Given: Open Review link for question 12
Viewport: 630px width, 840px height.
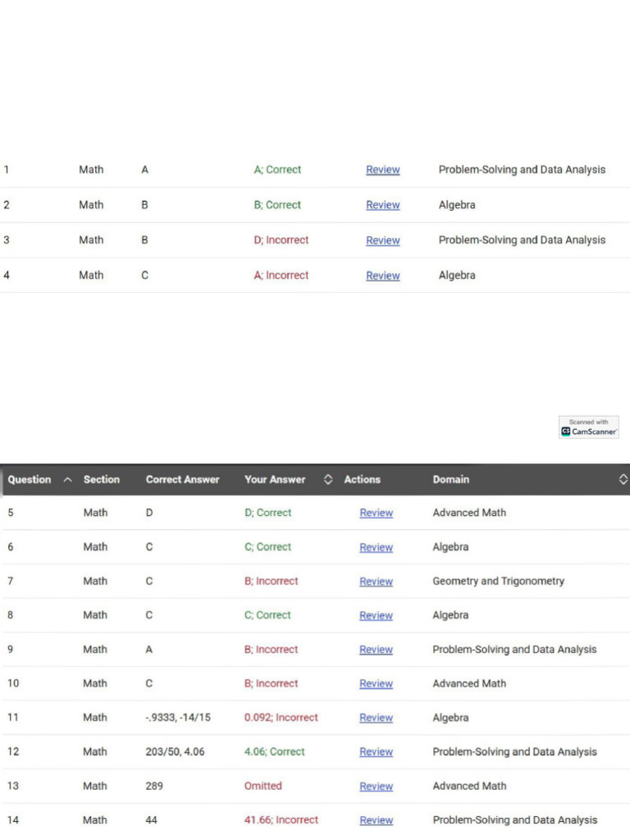Looking at the screenshot, I should coord(376,752).
